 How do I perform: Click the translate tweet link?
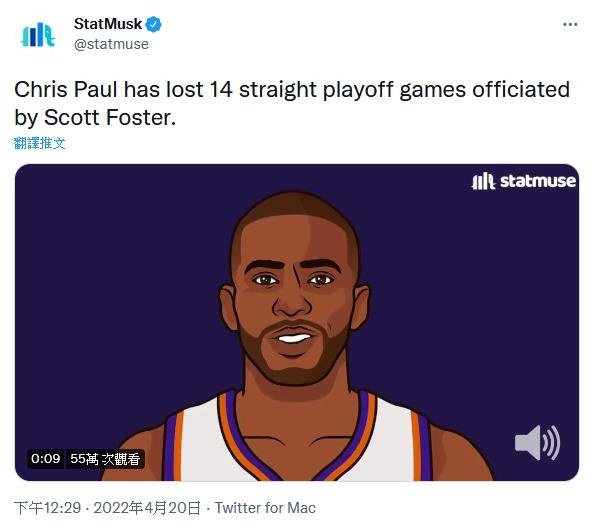[39, 143]
